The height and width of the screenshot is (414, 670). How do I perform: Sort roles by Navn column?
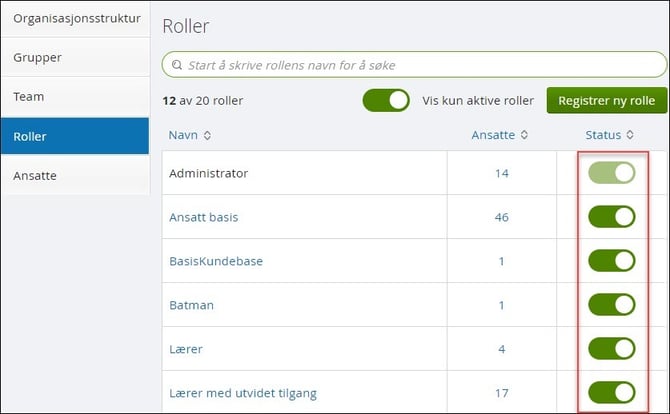click(190, 135)
